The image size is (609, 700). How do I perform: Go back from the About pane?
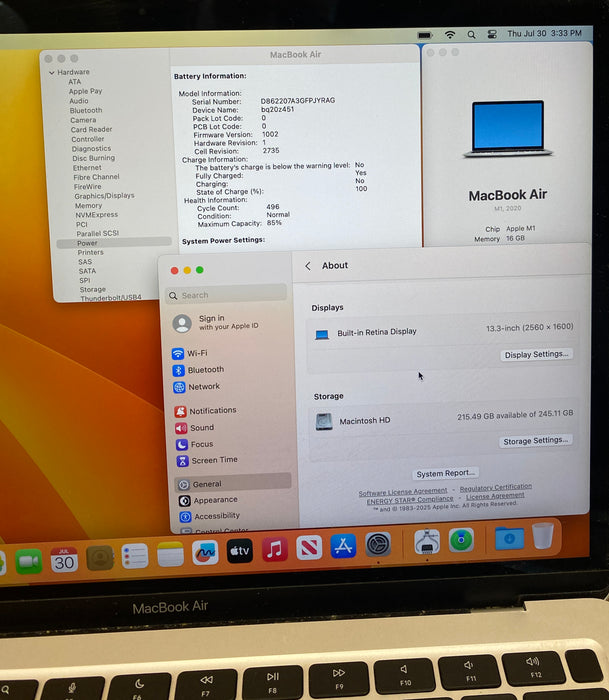[x=308, y=266]
